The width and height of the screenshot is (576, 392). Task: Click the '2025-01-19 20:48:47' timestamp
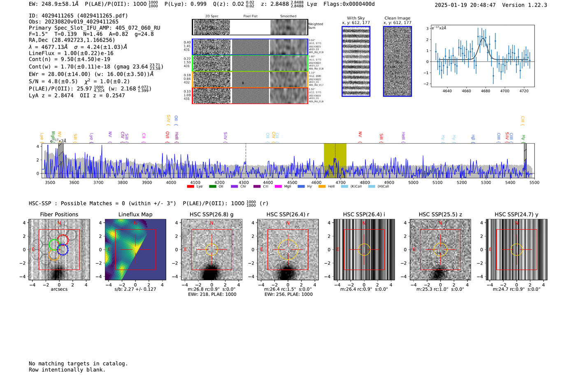click(x=465, y=5)
